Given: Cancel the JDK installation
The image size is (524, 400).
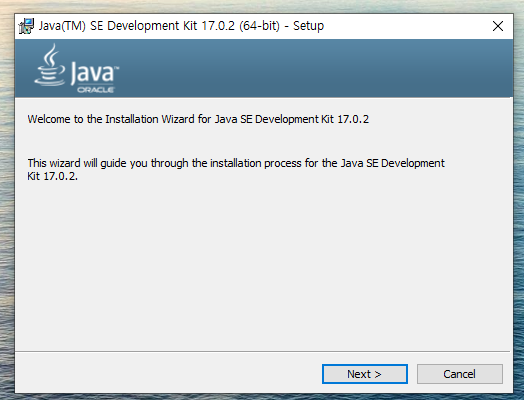Looking at the screenshot, I should [460, 374].
